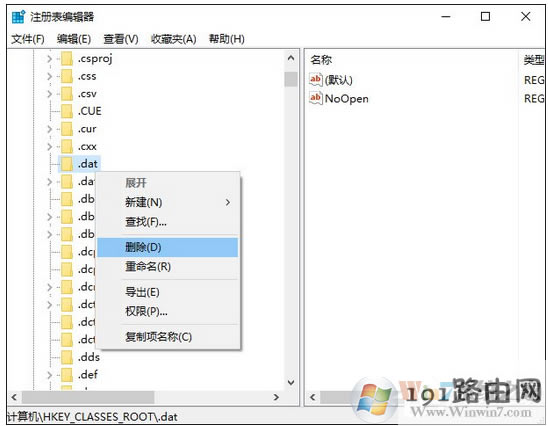Click the NoOpen string value icon
The image size is (548, 426).
315,98
